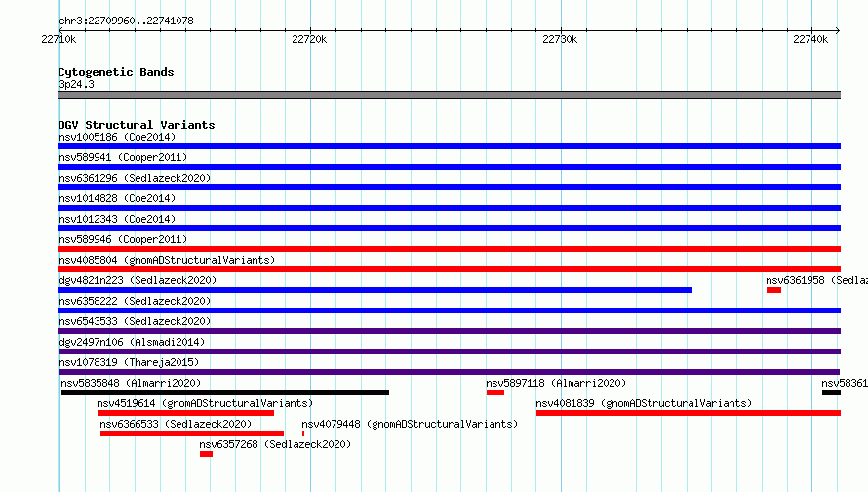The height and width of the screenshot is (492, 868).
Task: Click the chr3:22709960..22741078 region label
Action: pyautogui.click(x=126, y=20)
